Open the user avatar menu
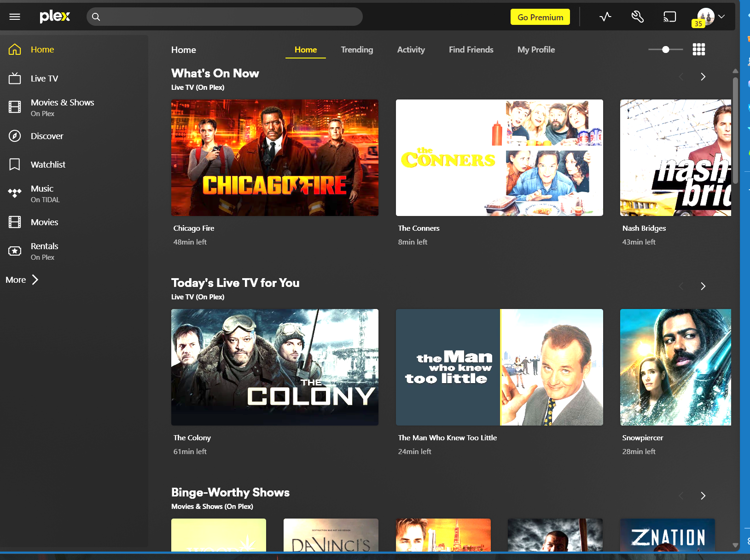Screen dimensions: 750x560 [x=706, y=17]
